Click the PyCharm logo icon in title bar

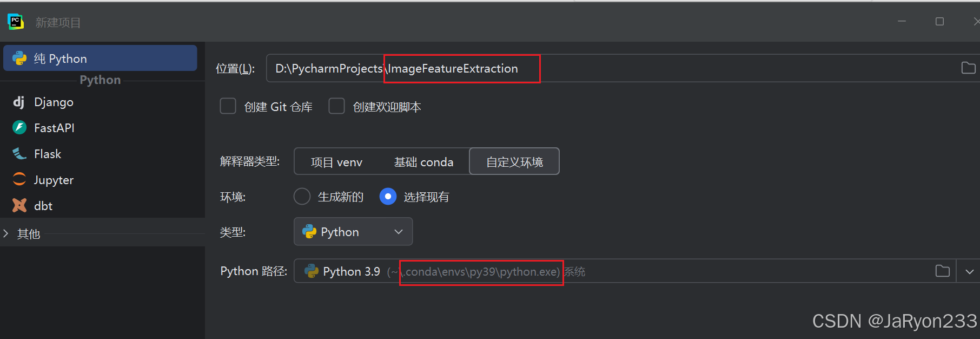[x=15, y=22]
